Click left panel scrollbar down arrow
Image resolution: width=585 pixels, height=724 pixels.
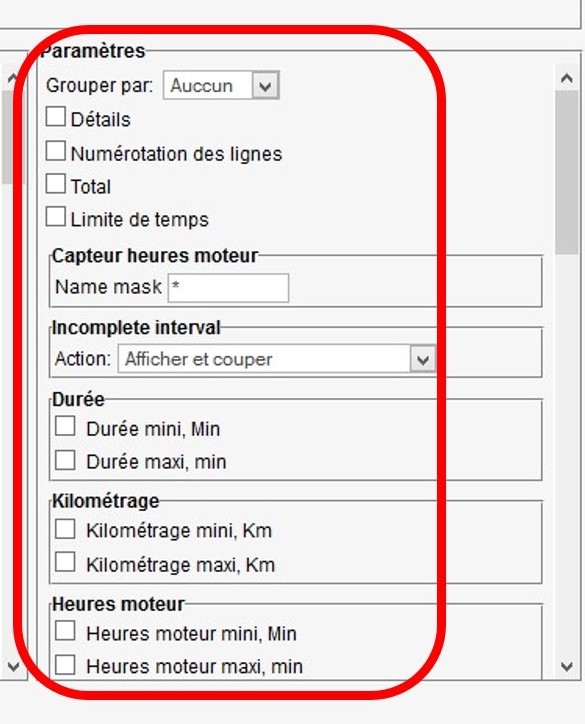pyautogui.click(x=13, y=666)
